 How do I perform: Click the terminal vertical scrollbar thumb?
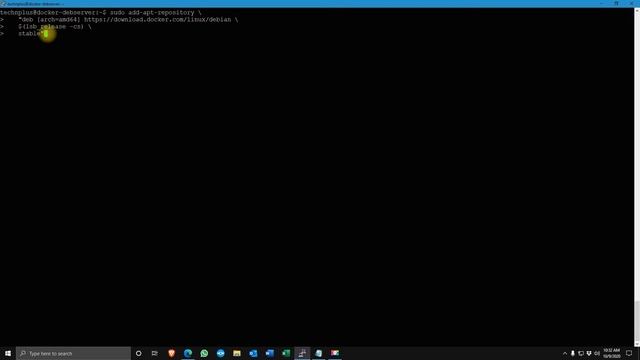pos(637,321)
